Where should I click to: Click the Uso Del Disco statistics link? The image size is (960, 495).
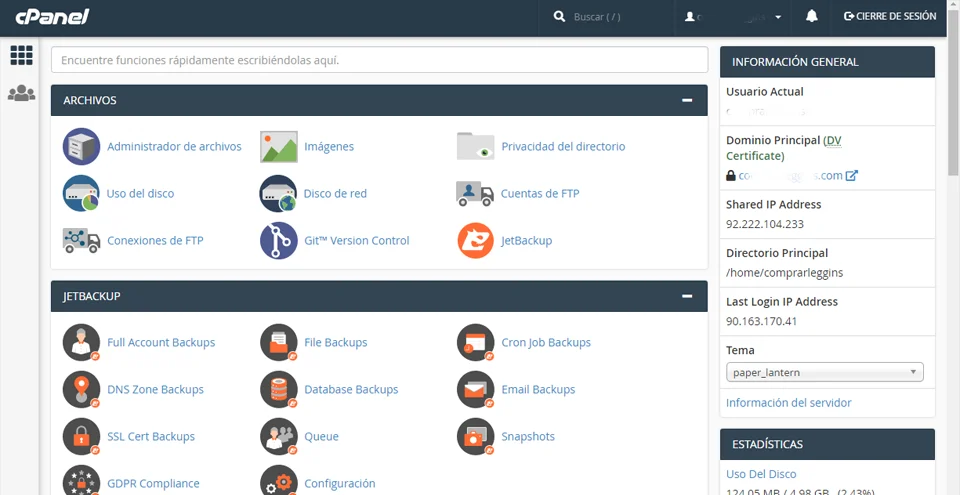[761, 474]
